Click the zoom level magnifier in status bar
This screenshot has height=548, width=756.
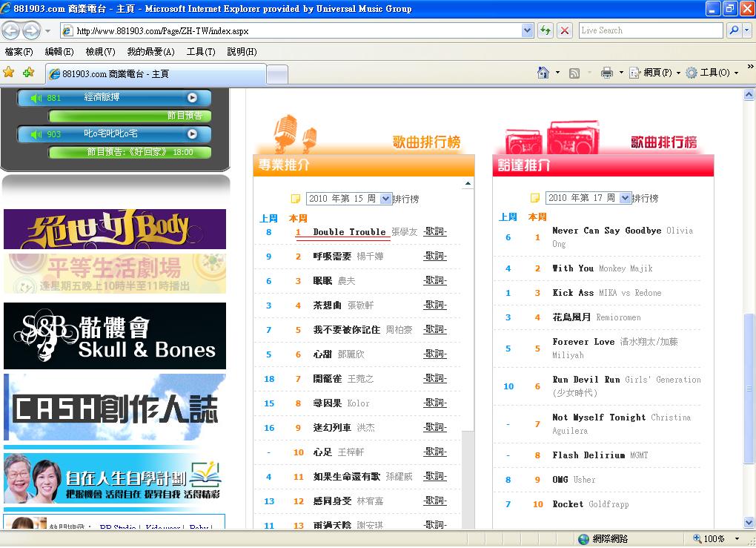[x=697, y=538]
